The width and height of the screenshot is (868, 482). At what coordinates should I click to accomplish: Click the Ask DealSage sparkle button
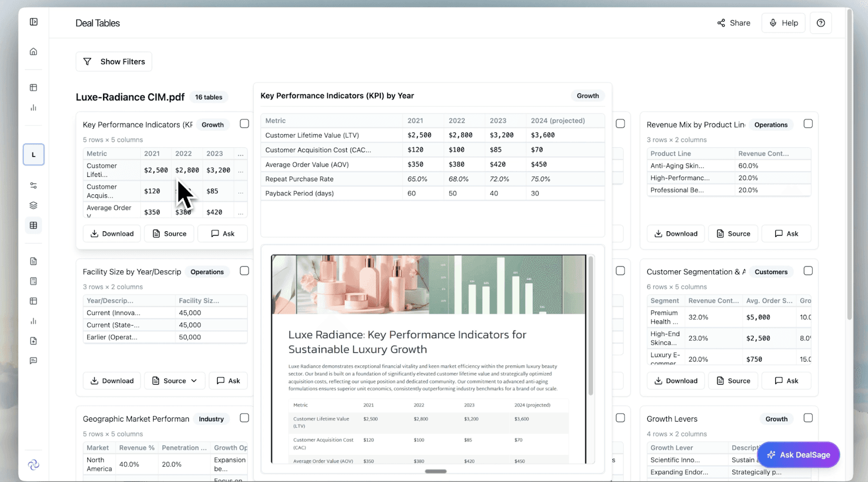tap(799, 455)
